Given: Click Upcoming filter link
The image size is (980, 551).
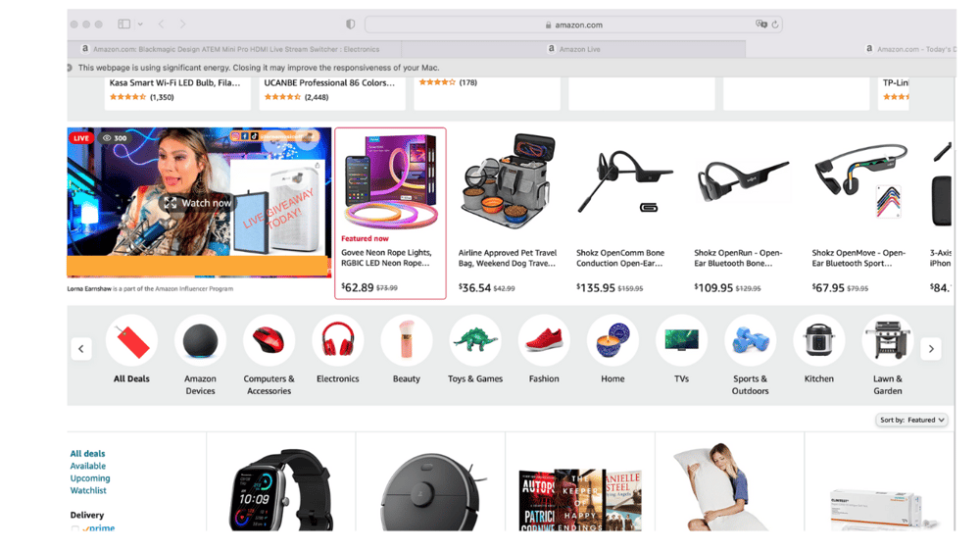Looking at the screenshot, I should (x=90, y=478).
